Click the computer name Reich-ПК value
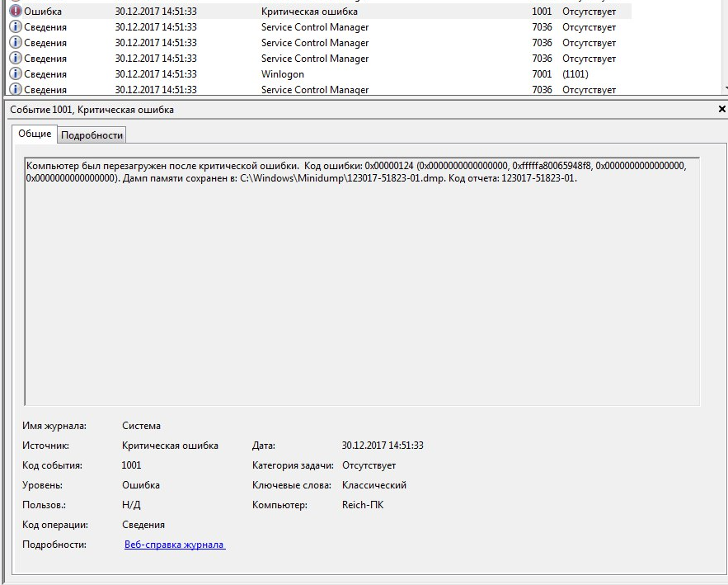The image size is (728, 585). tap(363, 505)
